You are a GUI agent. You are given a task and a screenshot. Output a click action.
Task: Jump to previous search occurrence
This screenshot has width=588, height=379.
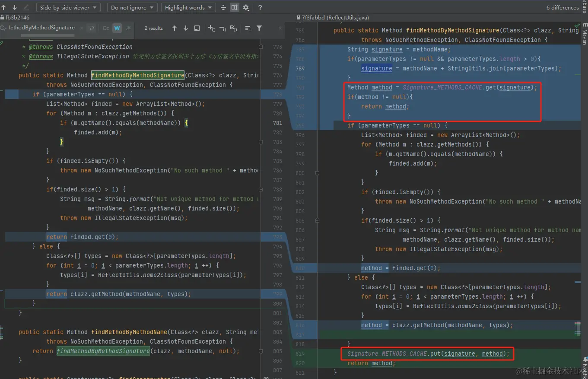point(175,28)
